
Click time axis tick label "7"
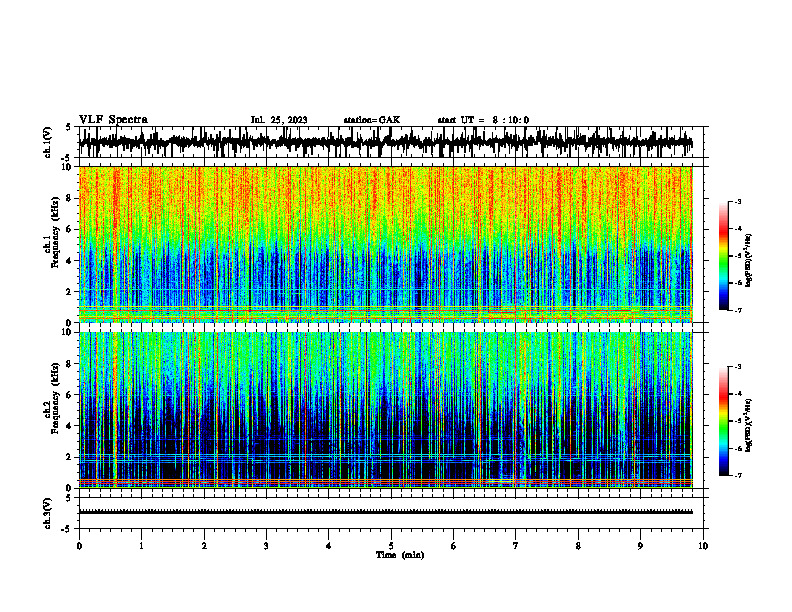coord(516,546)
